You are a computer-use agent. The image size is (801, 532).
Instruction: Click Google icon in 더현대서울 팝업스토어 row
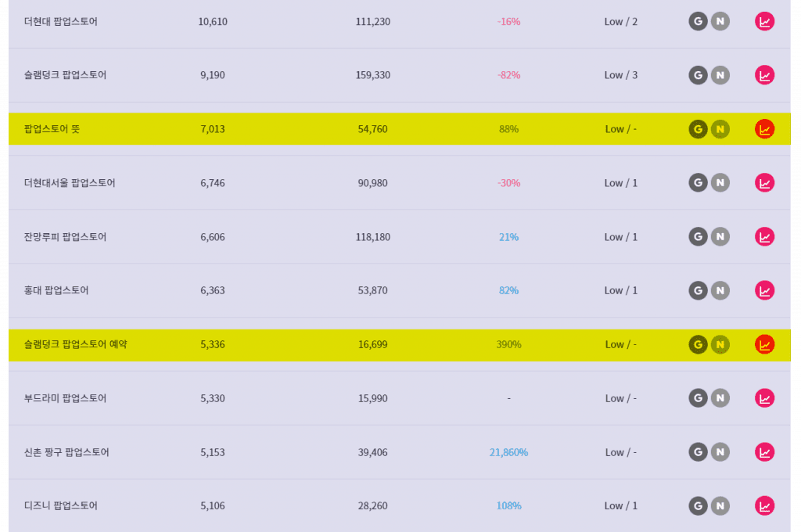[x=698, y=182]
